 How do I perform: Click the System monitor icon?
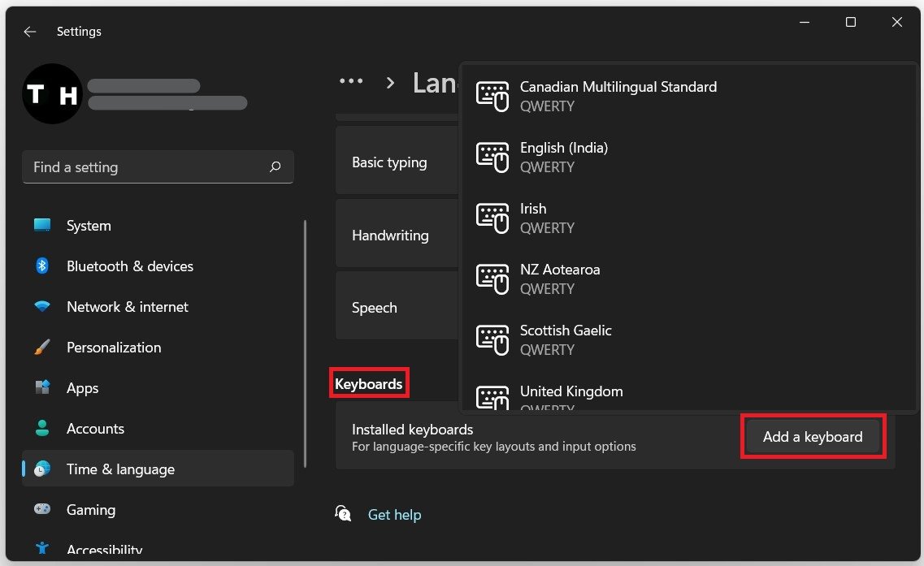42,226
